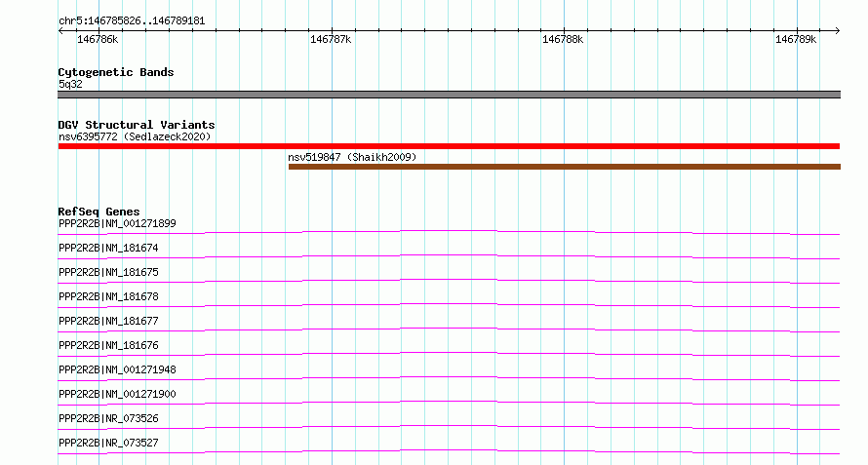
Task: Open nsv6395772 (Sedlazeck2020) variant label
Action: click(135, 136)
